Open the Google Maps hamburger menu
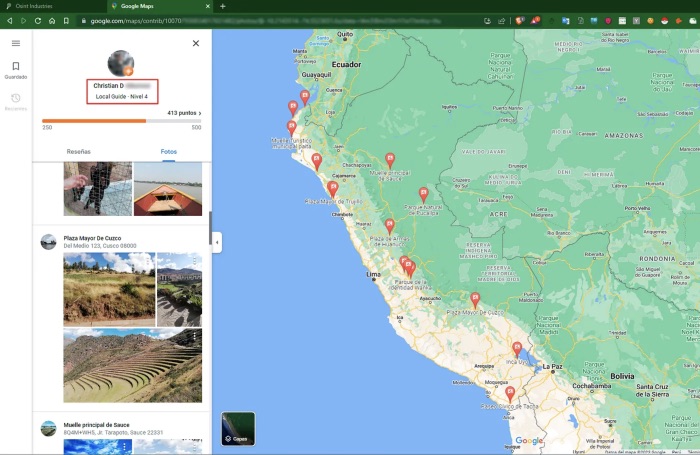 pyautogui.click(x=16, y=43)
